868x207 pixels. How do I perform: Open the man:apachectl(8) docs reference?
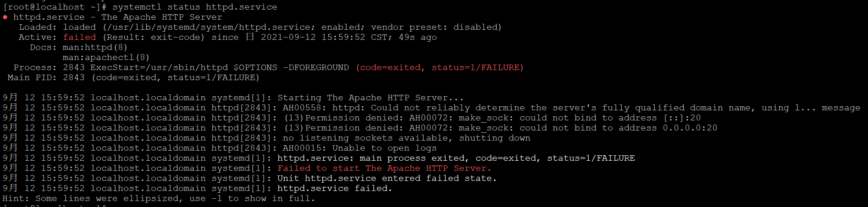coord(106,57)
